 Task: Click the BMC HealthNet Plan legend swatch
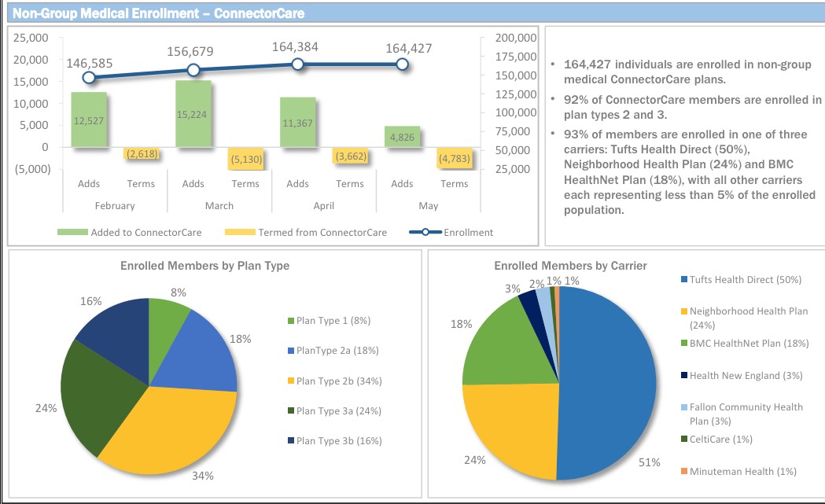point(683,344)
